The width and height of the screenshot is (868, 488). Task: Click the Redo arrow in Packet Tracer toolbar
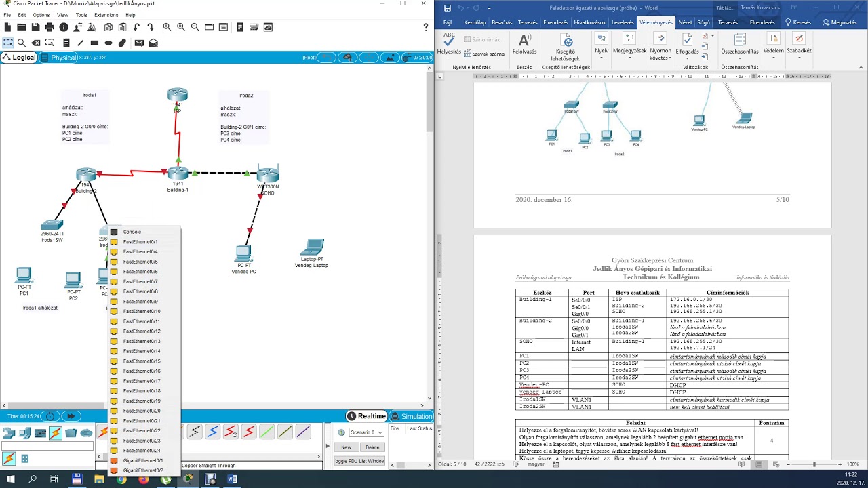[150, 27]
